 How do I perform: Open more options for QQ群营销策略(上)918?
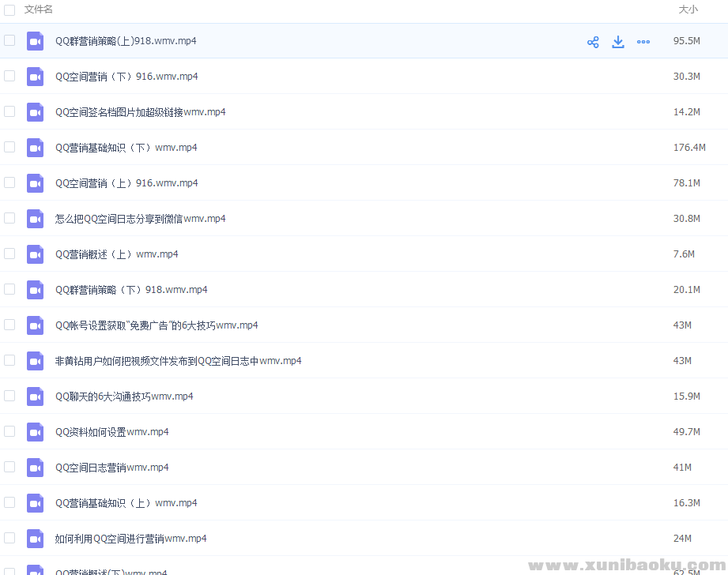point(643,41)
